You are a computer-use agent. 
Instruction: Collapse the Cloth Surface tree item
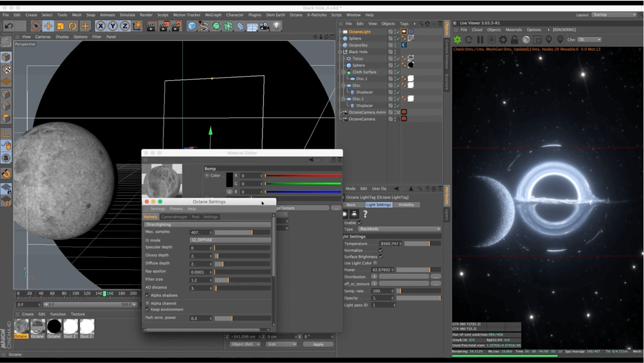coord(343,72)
